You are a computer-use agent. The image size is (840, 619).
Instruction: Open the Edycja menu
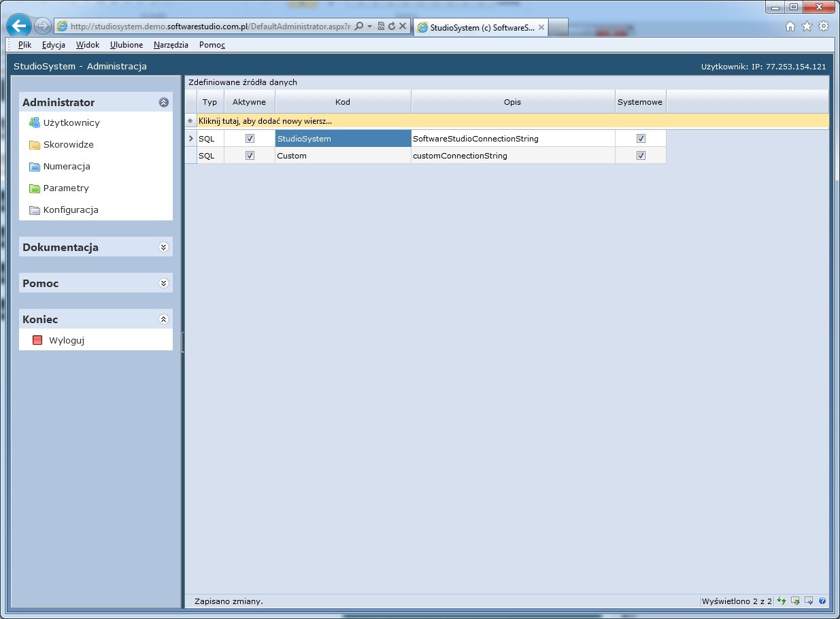tap(54, 45)
